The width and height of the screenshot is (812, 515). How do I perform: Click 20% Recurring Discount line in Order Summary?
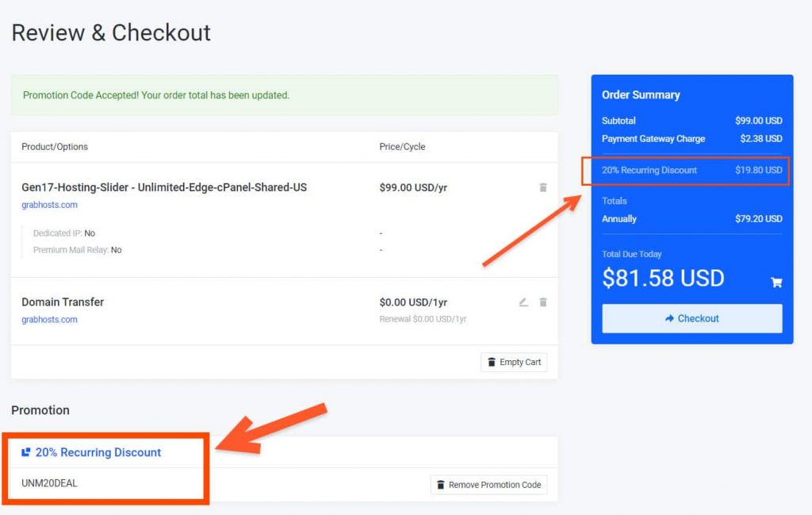649,171
